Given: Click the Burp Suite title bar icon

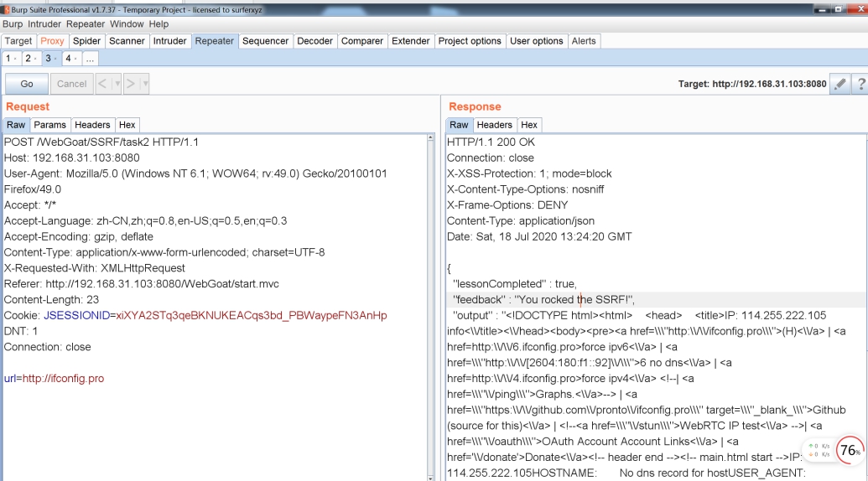Looking at the screenshot, I should [x=6, y=9].
